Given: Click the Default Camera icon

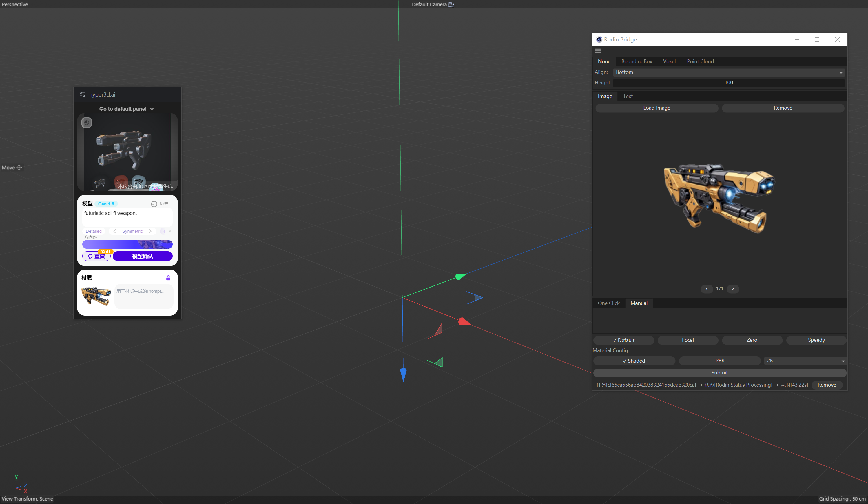Looking at the screenshot, I should pos(451,4).
